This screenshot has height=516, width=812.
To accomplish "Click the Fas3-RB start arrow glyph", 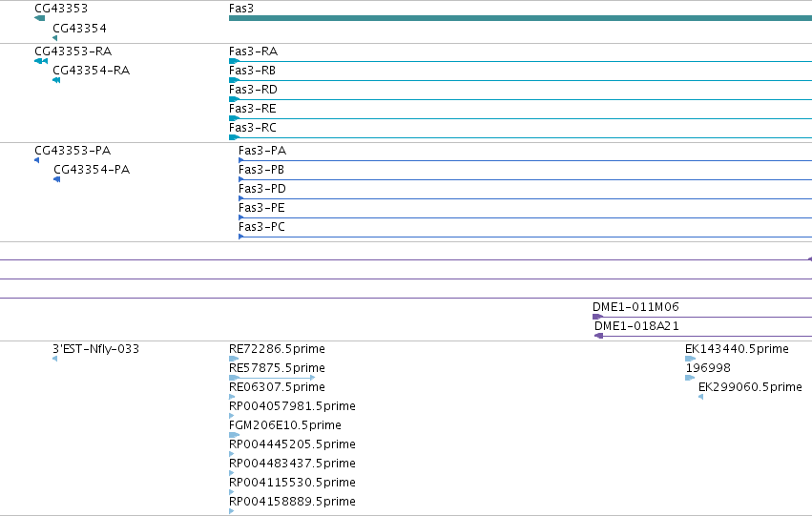I will pos(234,80).
